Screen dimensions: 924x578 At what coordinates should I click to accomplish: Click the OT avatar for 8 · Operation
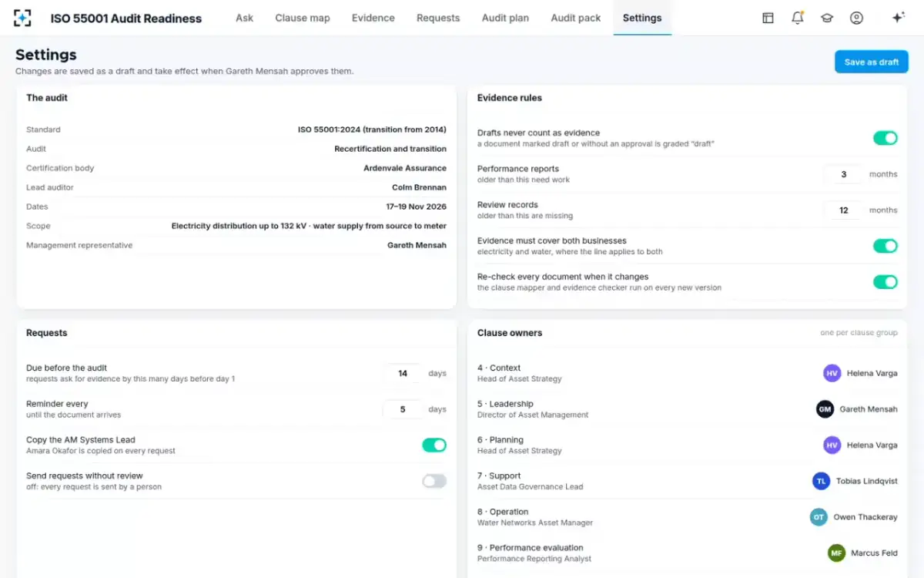tap(819, 517)
